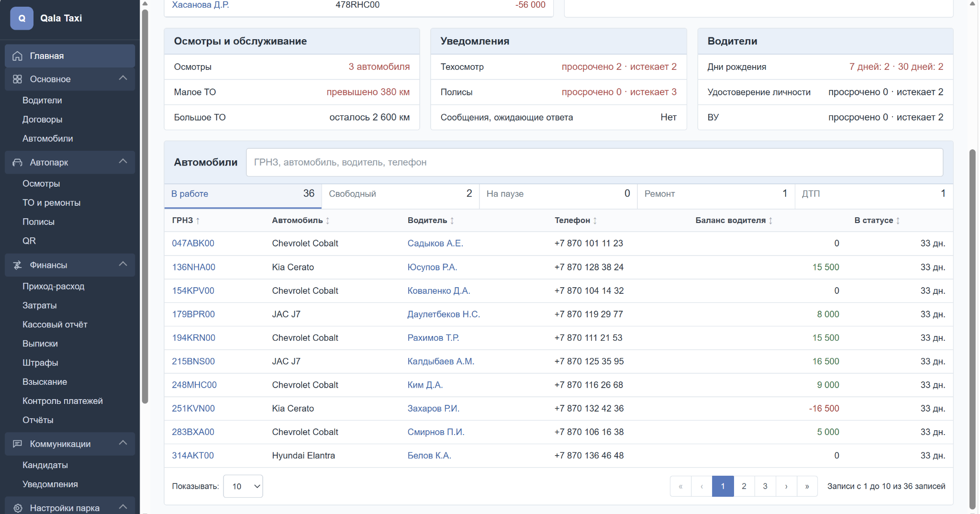Sort by В статусе arrow icon

point(898,221)
